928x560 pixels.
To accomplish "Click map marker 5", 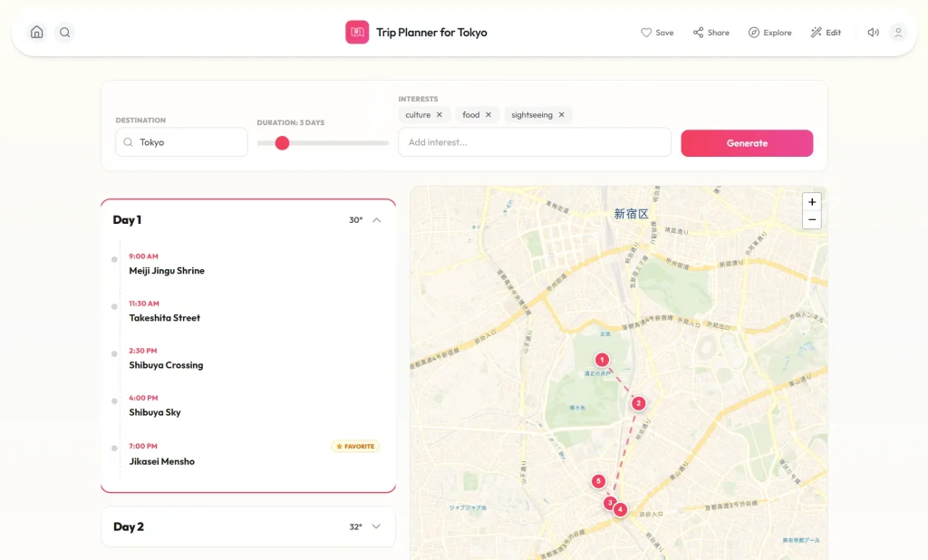I will pyautogui.click(x=598, y=481).
